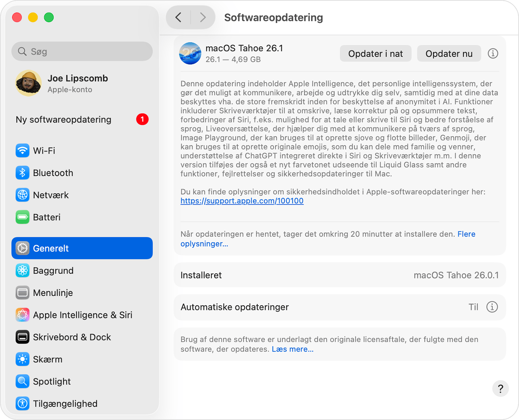This screenshot has width=519, height=420.
Task: Open the Læs mere link
Action: 293,349
